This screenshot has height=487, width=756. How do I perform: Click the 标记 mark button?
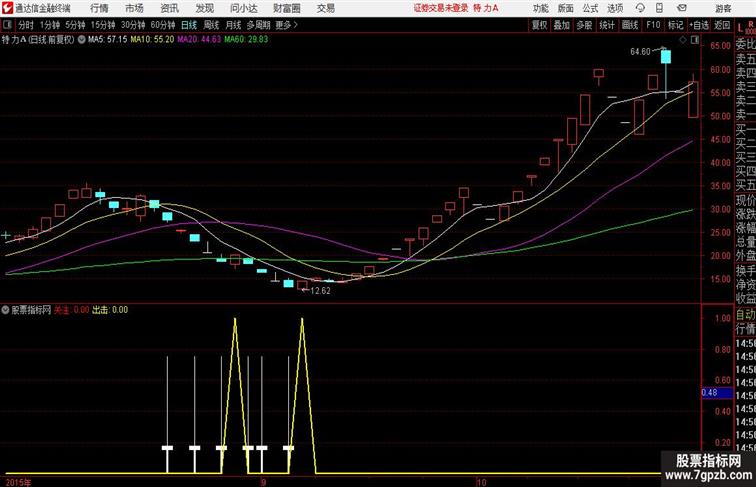[x=675, y=25]
